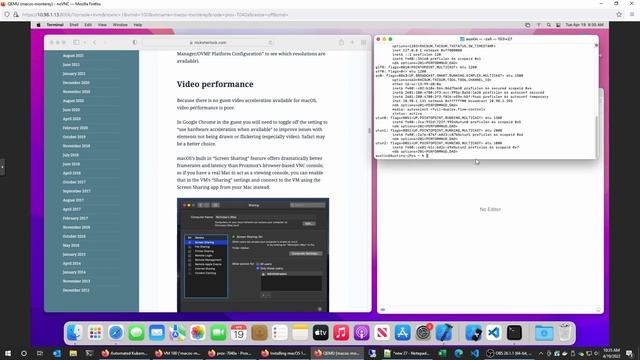Reload page icon in Safari address bar
Viewport: 640px width, 360px height.
point(270,42)
